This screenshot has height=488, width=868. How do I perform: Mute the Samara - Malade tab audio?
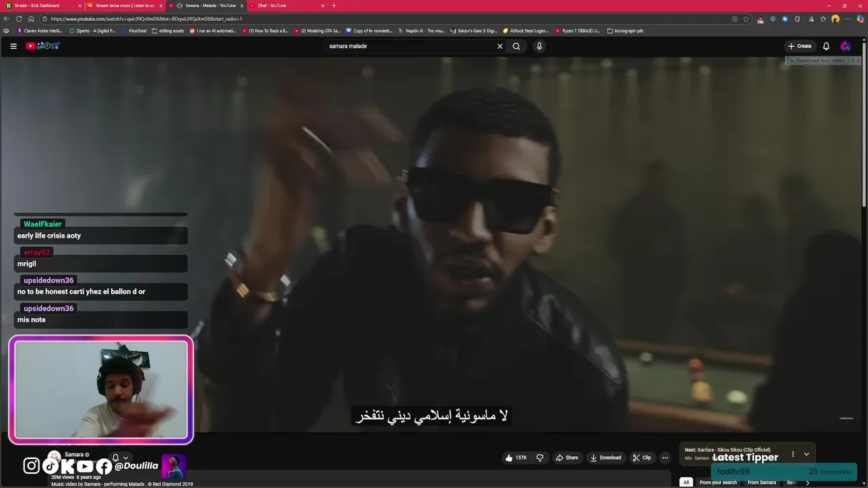tap(179, 5)
